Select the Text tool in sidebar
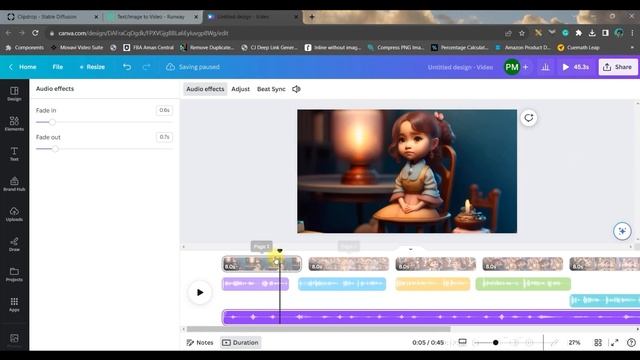Viewport: 640px width, 360px height. [14, 154]
